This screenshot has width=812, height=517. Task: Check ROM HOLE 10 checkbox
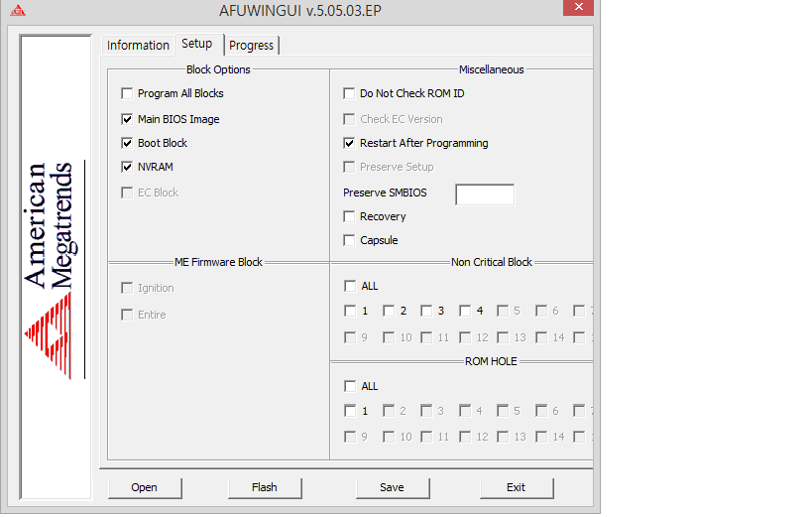tap(389, 438)
